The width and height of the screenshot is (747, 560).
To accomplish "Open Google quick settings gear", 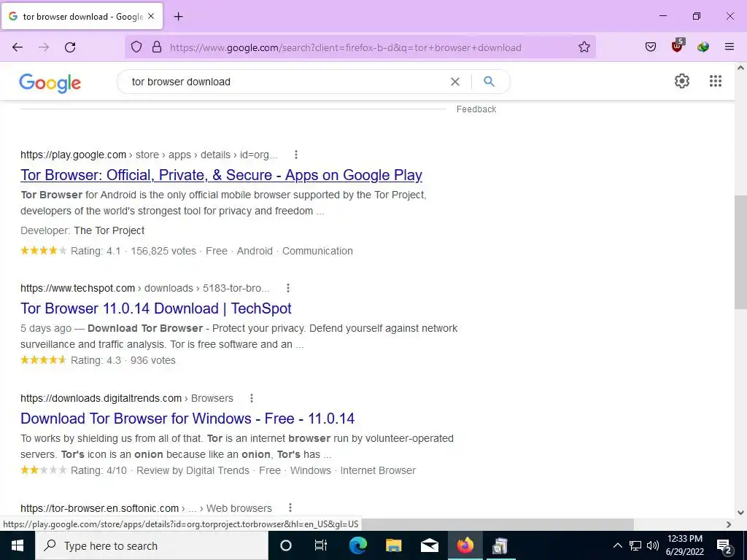I will tap(682, 81).
